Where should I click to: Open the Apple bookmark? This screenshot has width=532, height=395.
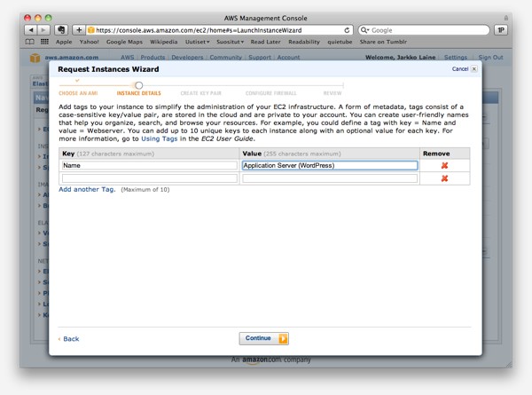pos(64,42)
